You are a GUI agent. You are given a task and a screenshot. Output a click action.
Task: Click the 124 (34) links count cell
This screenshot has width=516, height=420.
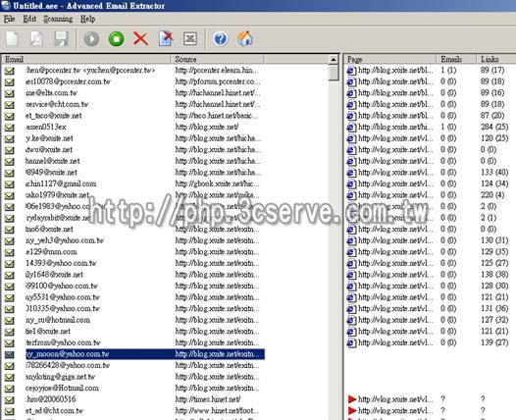click(494, 184)
